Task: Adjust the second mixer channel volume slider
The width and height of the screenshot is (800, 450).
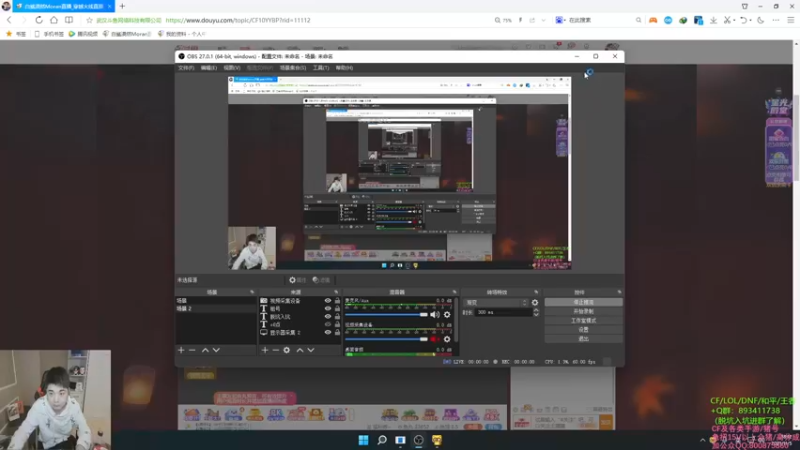Action: coord(386,339)
